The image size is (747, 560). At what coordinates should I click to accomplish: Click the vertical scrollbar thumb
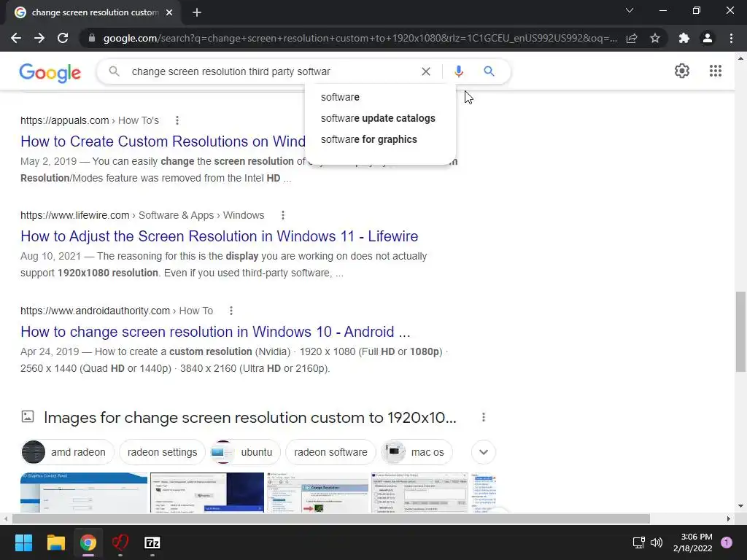coord(740,332)
